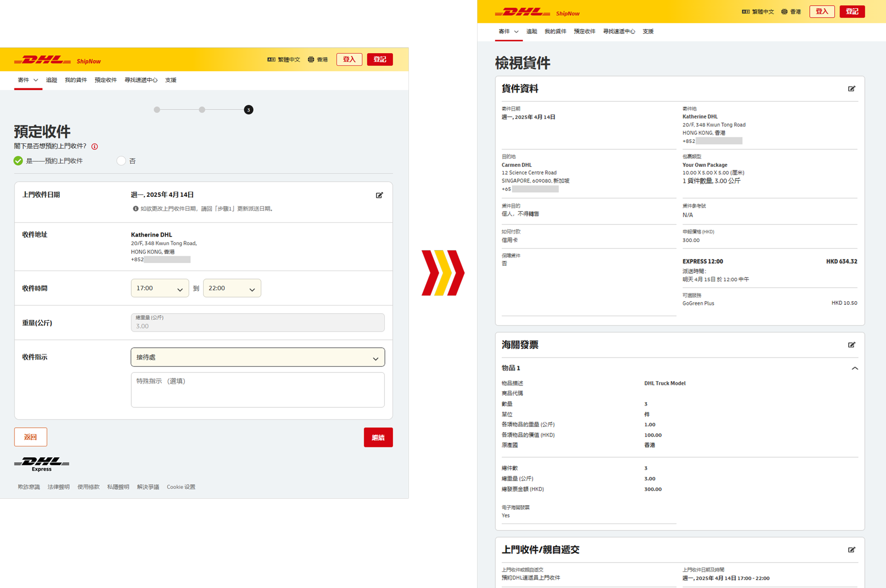This screenshot has width=886, height=588.
Task: Click the edit icon on 貨件資料 section
Action: point(851,89)
